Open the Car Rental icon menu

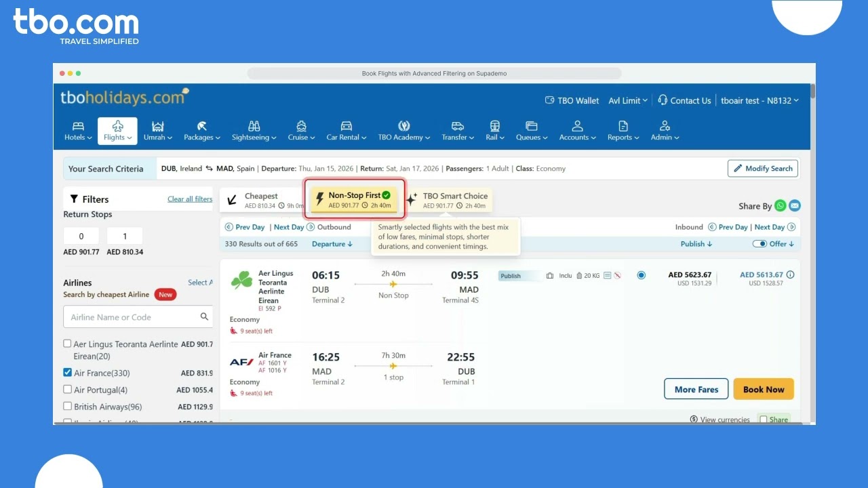pos(347,131)
